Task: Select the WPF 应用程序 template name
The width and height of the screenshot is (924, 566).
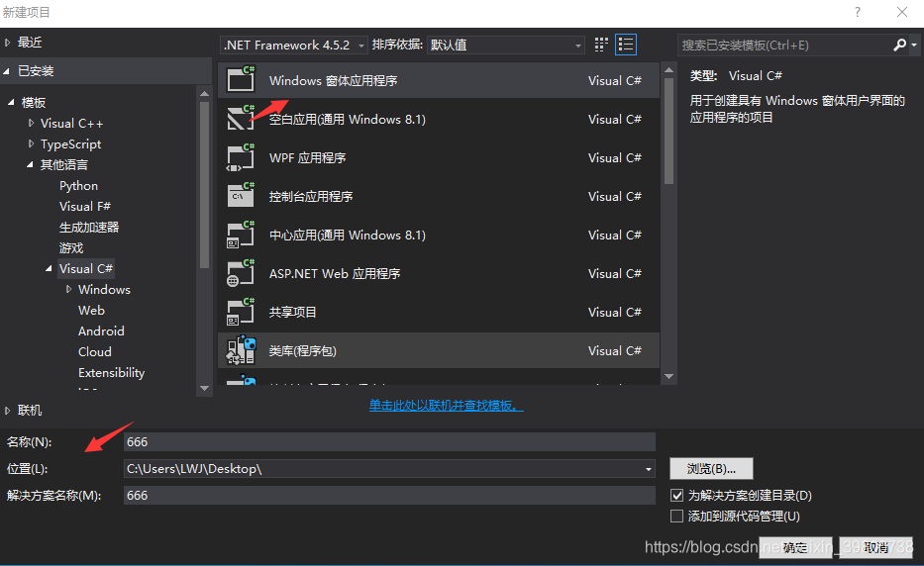Action: click(x=307, y=158)
